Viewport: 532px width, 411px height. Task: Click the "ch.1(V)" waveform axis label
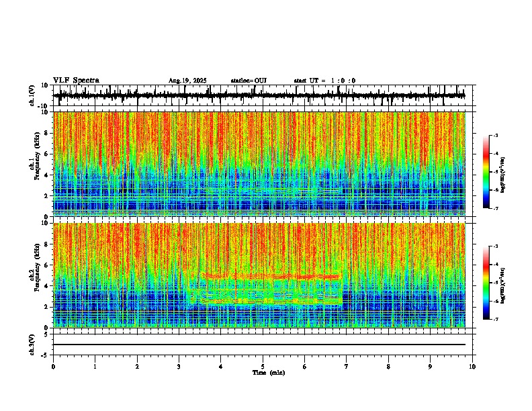coord(32,95)
